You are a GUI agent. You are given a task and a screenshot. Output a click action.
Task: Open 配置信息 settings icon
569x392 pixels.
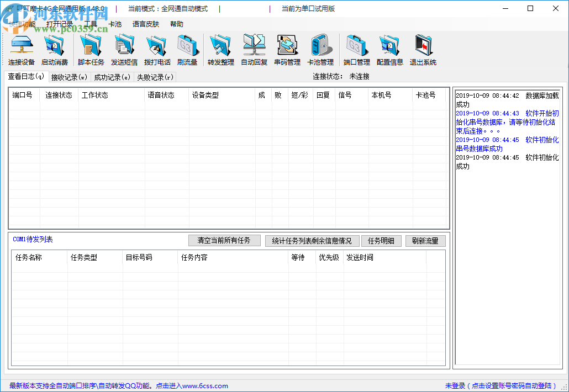click(x=389, y=50)
